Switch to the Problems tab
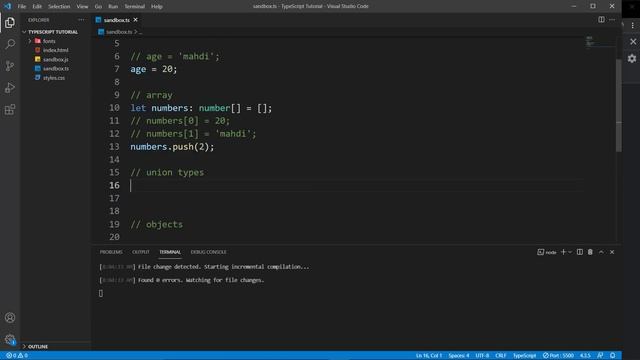Image resolution: width=640 pixels, height=360 pixels. [x=111, y=252]
